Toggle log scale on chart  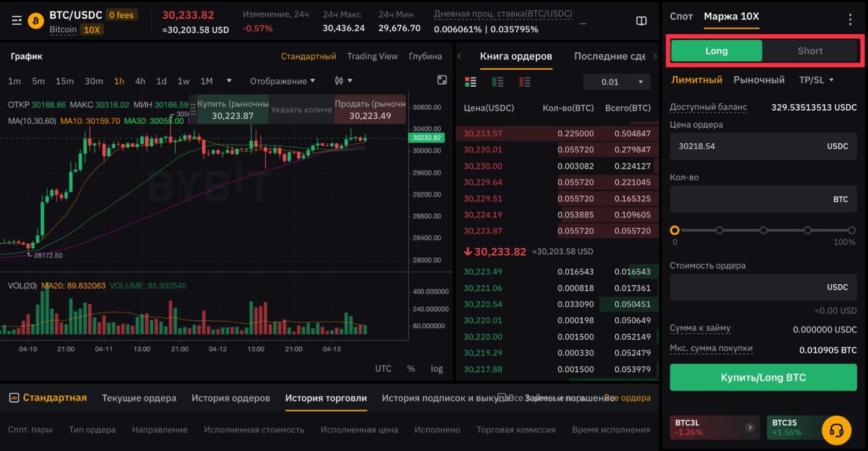pyautogui.click(x=436, y=369)
